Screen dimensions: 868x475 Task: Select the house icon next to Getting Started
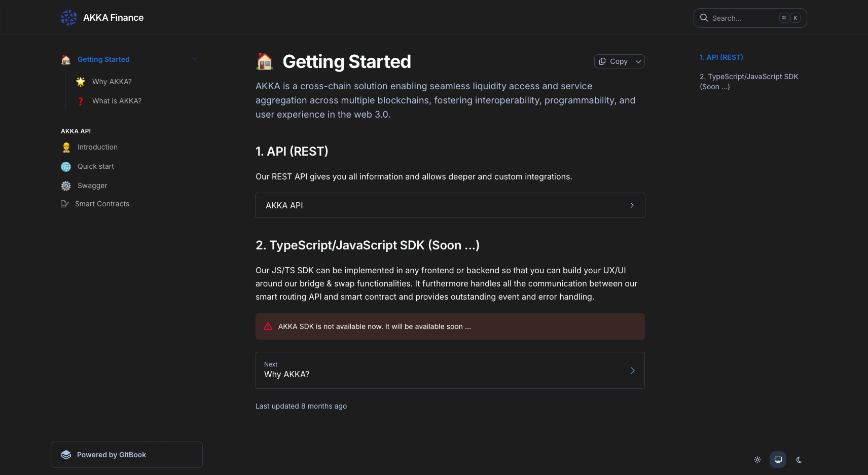coord(65,59)
